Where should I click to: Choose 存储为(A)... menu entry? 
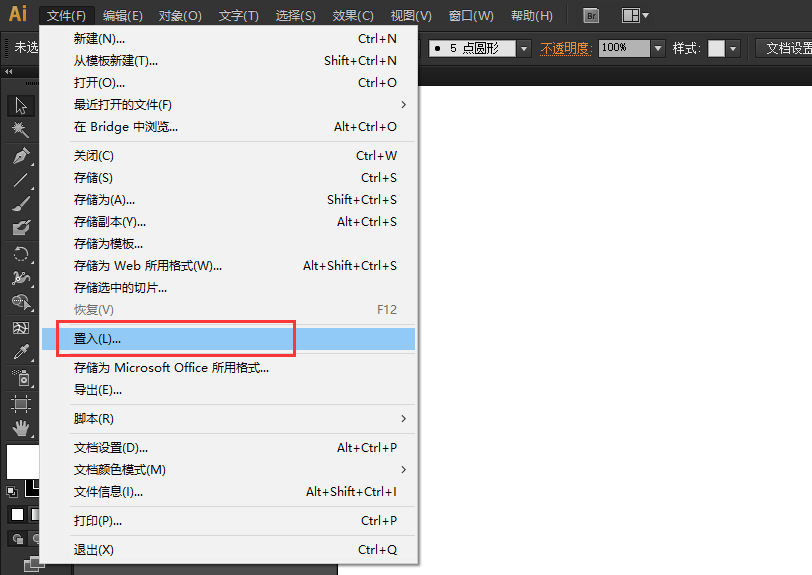click(x=228, y=200)
